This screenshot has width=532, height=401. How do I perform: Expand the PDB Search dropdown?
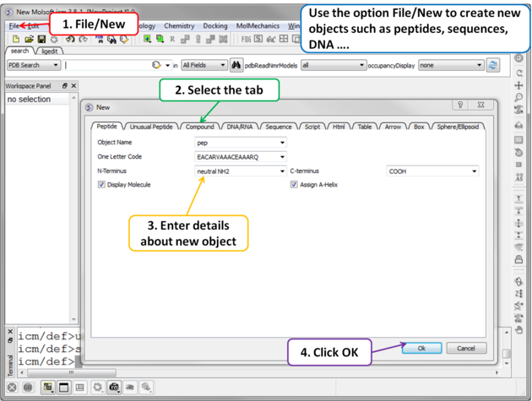[x=34, y=65]
